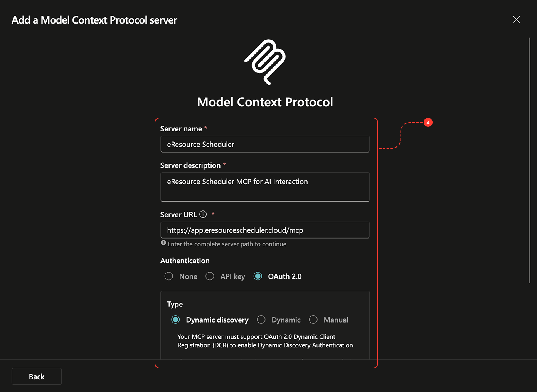Select None authentication option
Viewport: 537px width, 392px height.
pyautogui.click(x=169, y=276)
